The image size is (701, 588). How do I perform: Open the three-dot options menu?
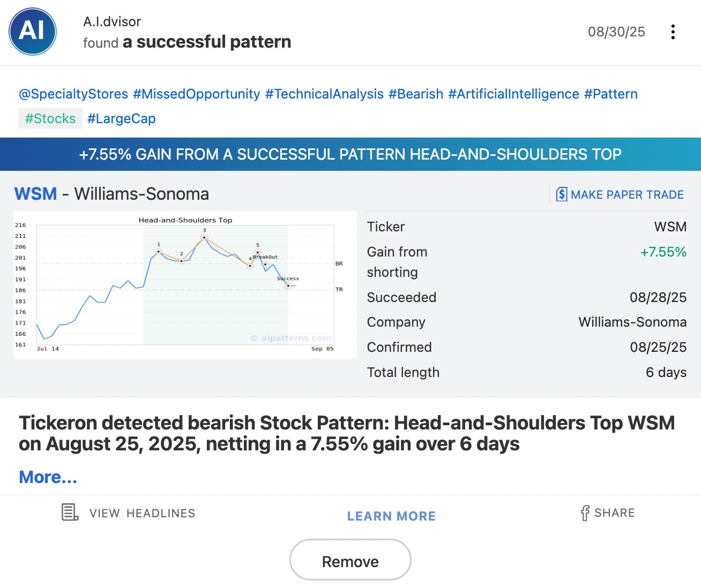(673, 32)
